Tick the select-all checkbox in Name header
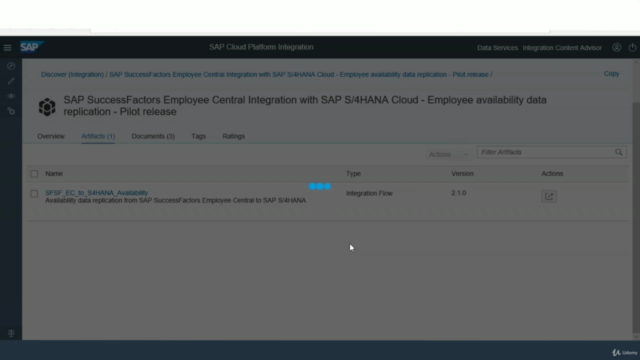Image resolution: width=640 pixels, height=360 pixels. 34,174
